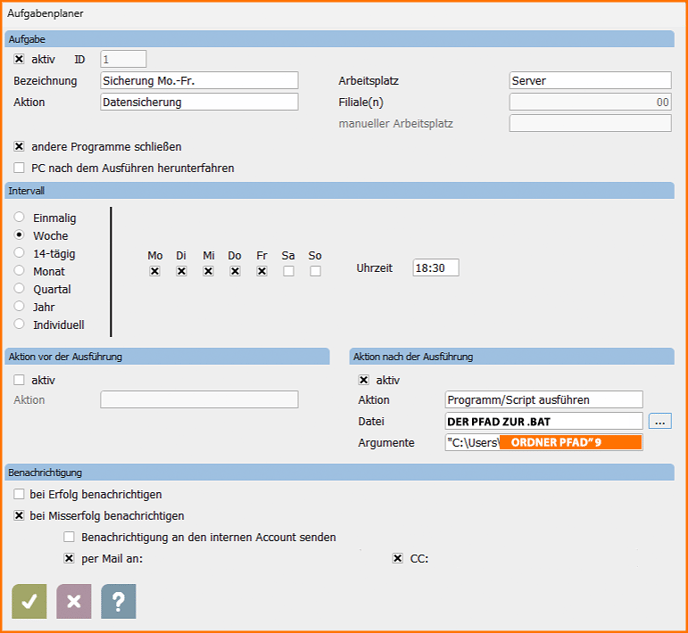Screen dimensions: 688x633
Task: Click the Bezeichnung text field
Action: (199, 80)
